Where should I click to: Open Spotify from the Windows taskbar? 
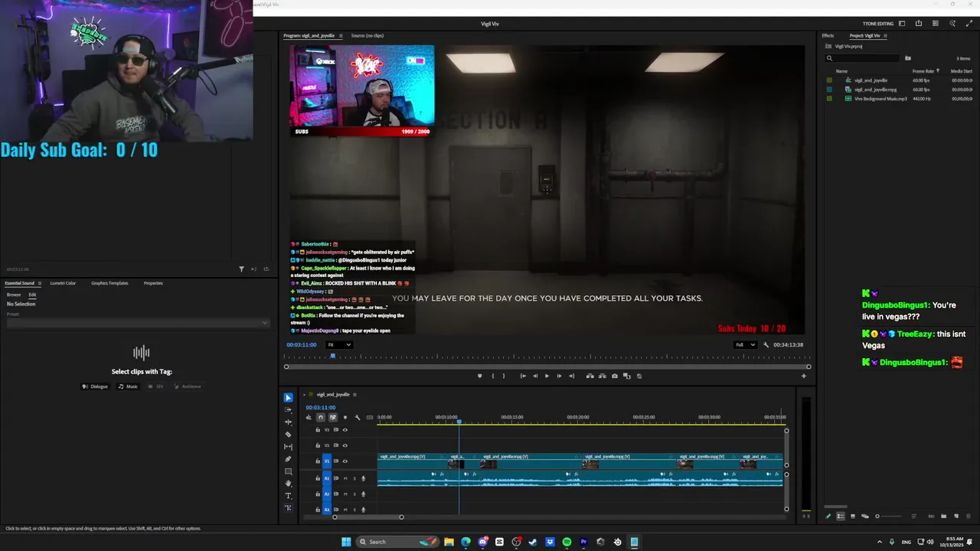(567, 542)
